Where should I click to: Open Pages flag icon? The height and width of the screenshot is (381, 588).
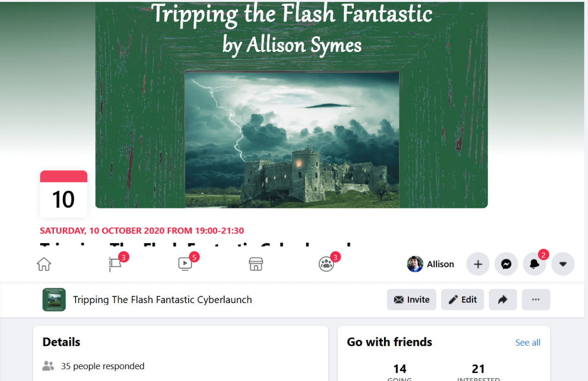[x=115, y=264]
